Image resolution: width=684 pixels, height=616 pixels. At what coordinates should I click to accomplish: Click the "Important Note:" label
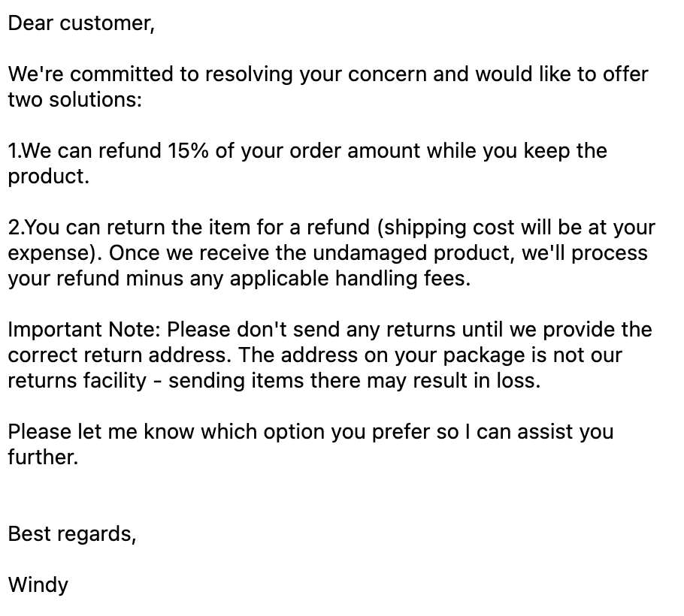84,330
